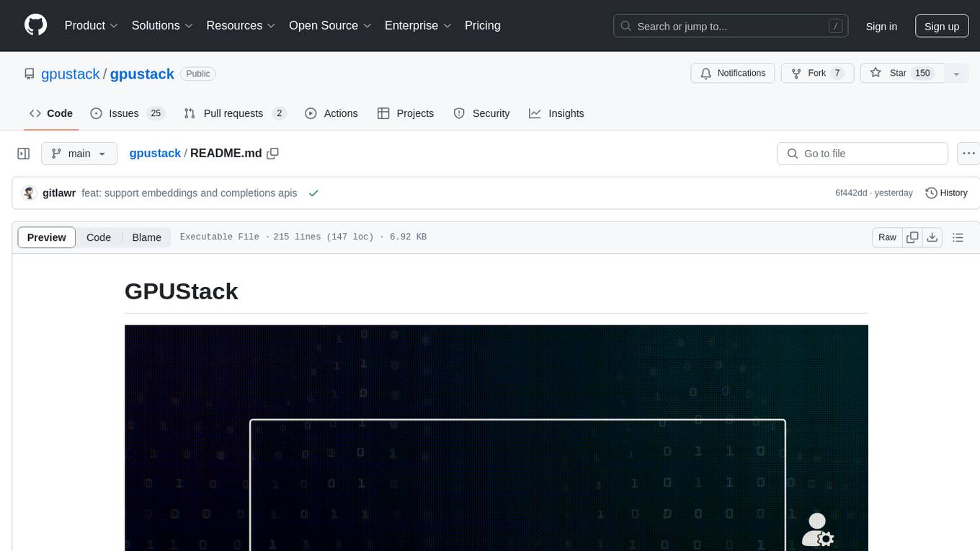
Task: Expand the Open Source menu
Action: pos(330,25)
